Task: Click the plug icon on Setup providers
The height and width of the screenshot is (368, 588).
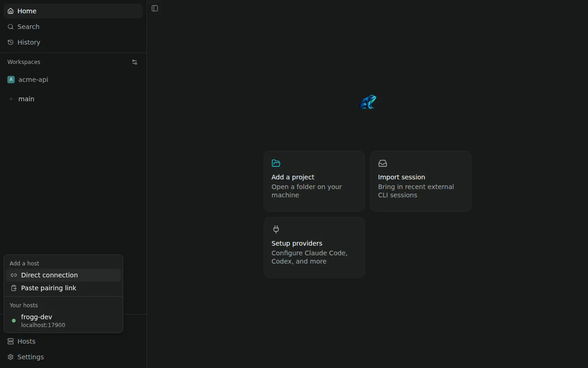Action: click(276, 229)
